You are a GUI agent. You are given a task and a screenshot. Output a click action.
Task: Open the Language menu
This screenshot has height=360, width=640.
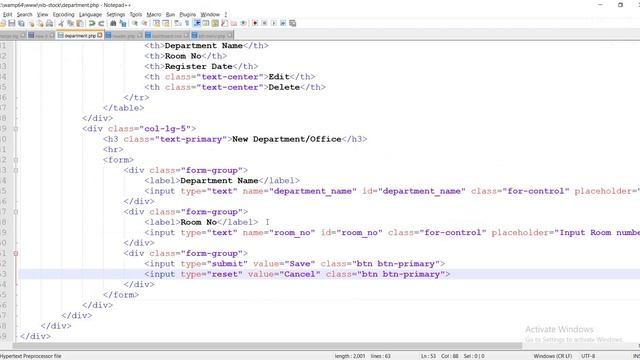[x=90, y=14]
